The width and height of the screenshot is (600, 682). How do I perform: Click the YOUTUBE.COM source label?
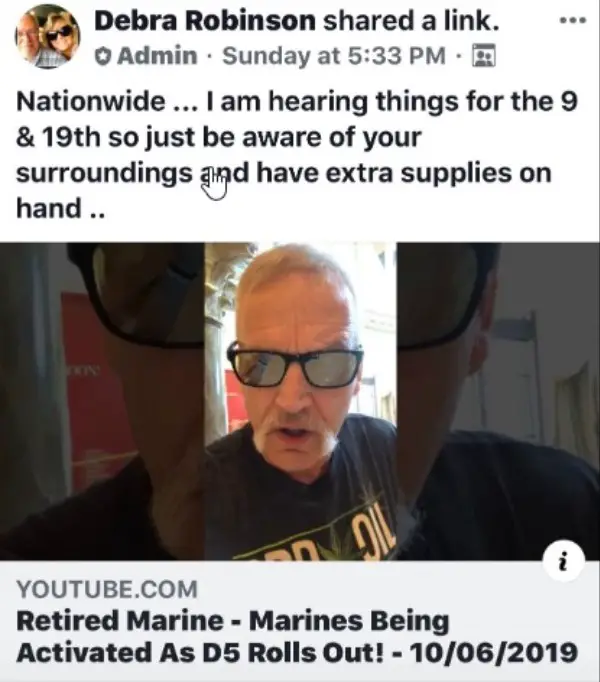(x=107, y=590)
